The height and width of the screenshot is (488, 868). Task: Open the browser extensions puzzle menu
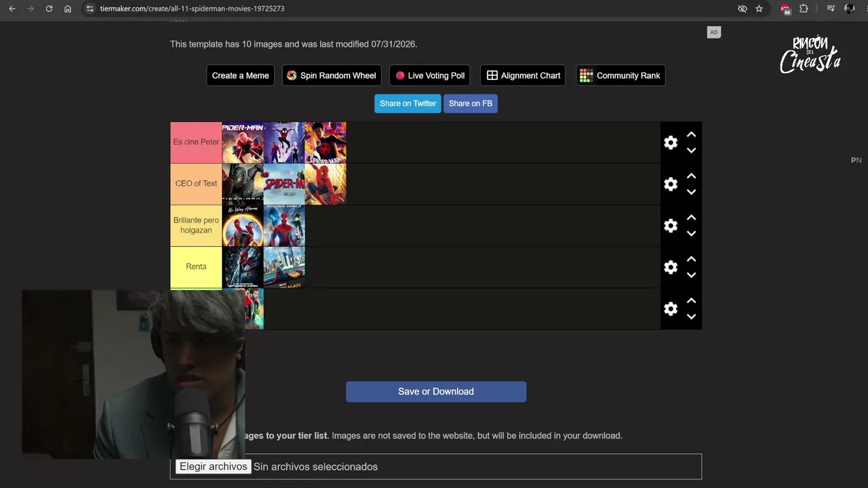pyautogui.click(x=804, y=9)
